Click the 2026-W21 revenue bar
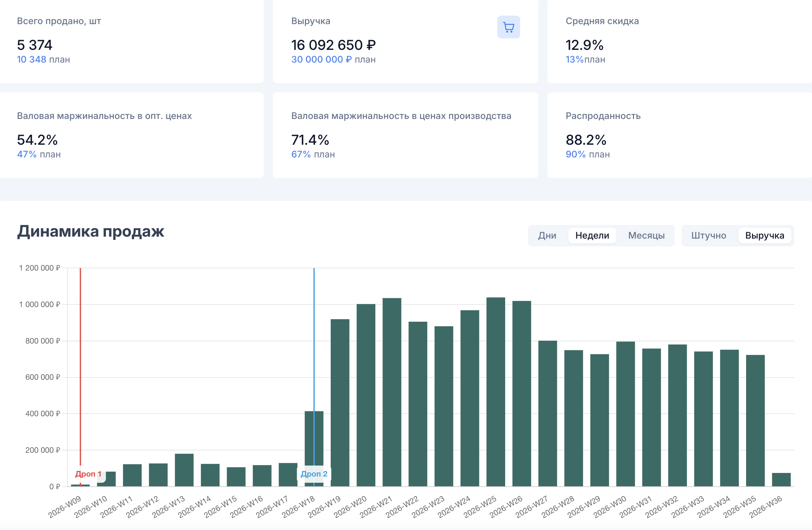This screenshot has height=530, width=812. (x=392, y=392)
